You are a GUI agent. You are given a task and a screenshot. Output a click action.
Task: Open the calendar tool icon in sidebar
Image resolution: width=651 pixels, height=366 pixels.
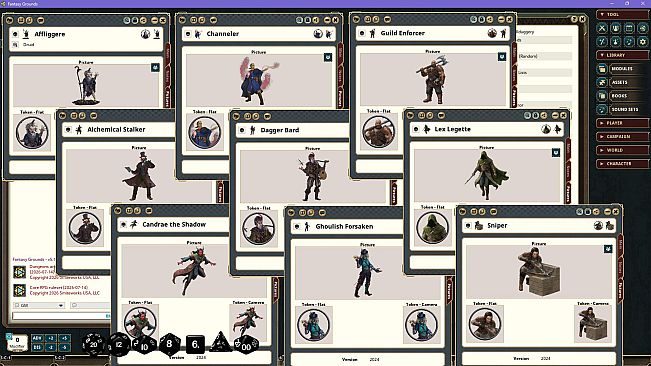629,28
